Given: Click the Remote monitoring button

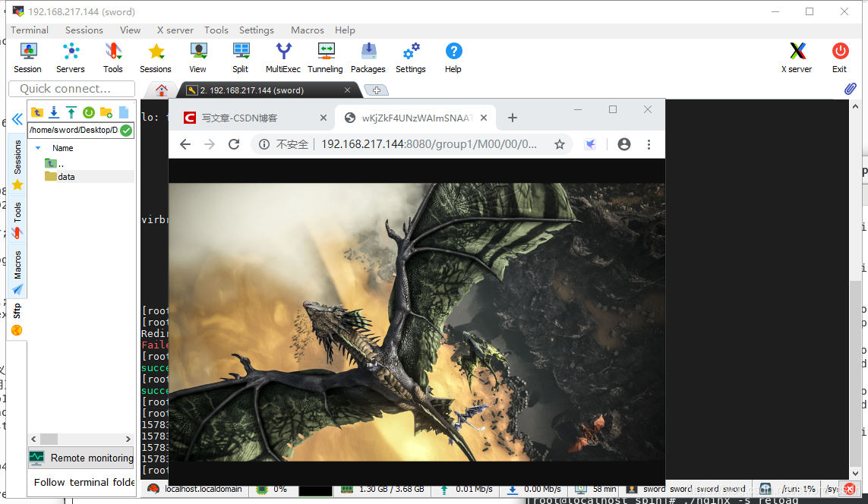Looking at the screenshot, I should click(x=81, y=458).
